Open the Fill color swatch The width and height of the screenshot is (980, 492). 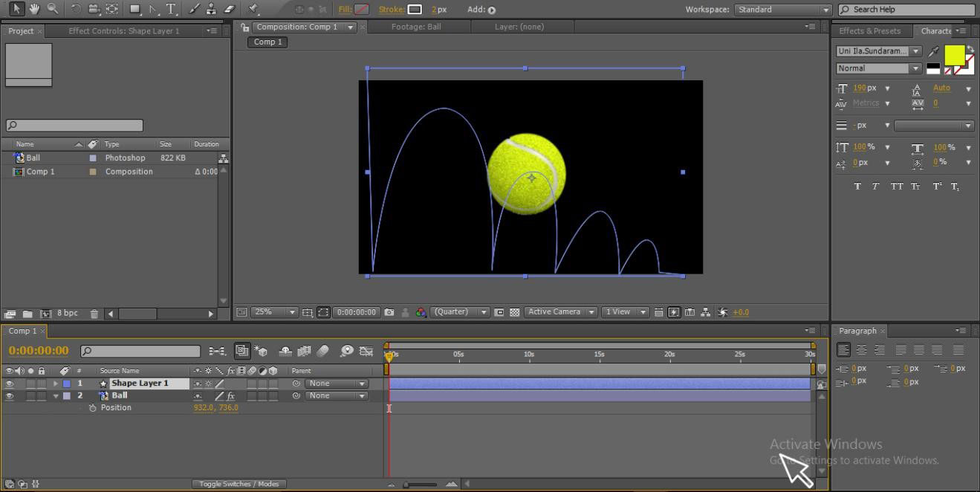click(x=362, y=9)
